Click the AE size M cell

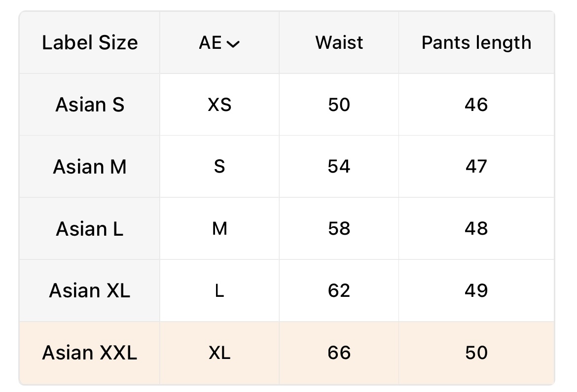point(219,229)
